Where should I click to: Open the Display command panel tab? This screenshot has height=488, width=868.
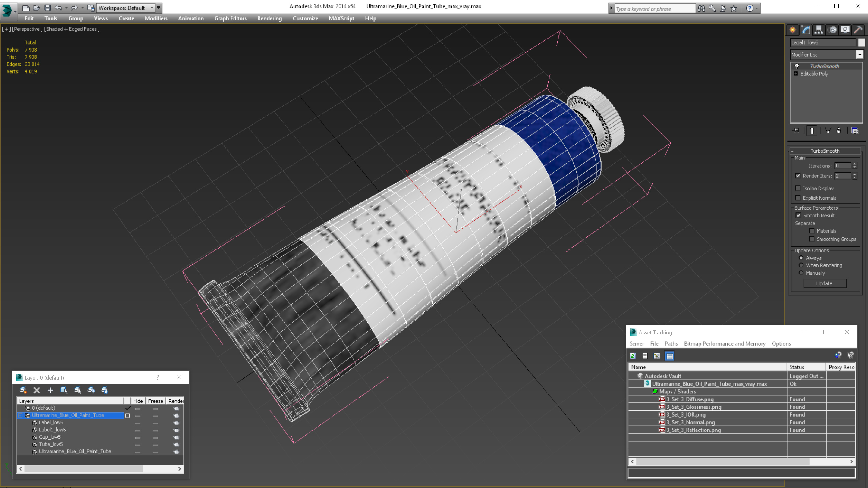coord(845,30)
